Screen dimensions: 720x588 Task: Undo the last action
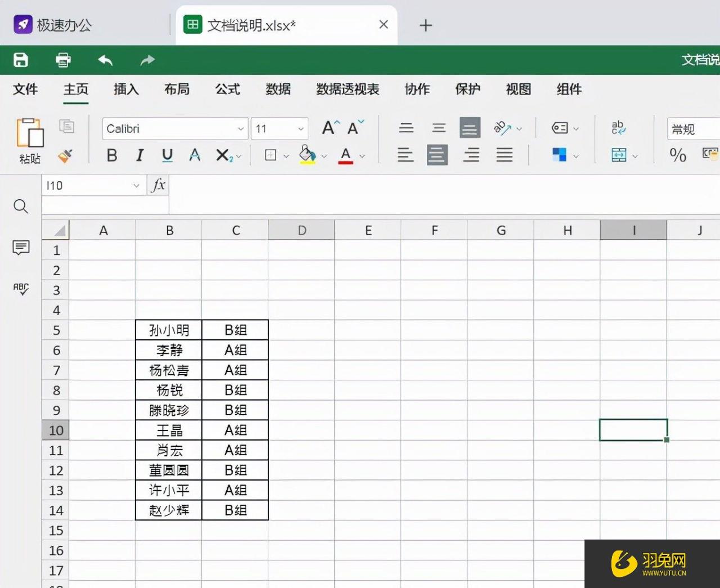(x=105, y=60)
